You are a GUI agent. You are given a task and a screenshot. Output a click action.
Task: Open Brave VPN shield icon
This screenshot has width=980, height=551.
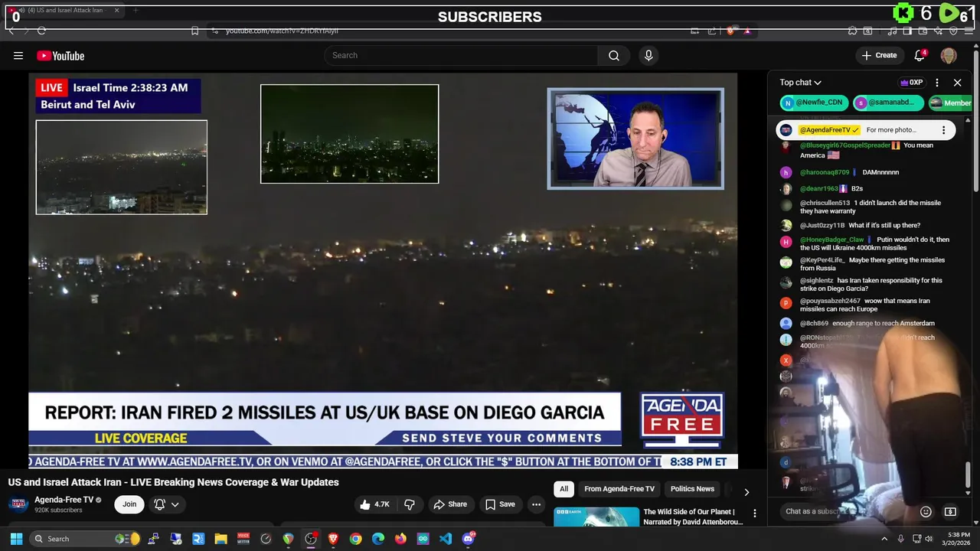point(953,31)
